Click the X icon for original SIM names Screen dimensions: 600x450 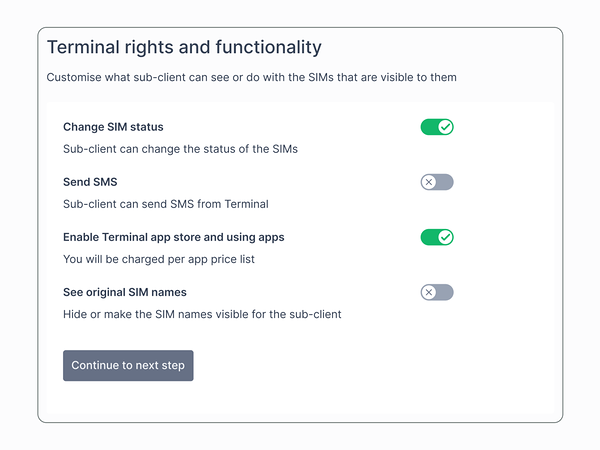click(x=429, y=292)
